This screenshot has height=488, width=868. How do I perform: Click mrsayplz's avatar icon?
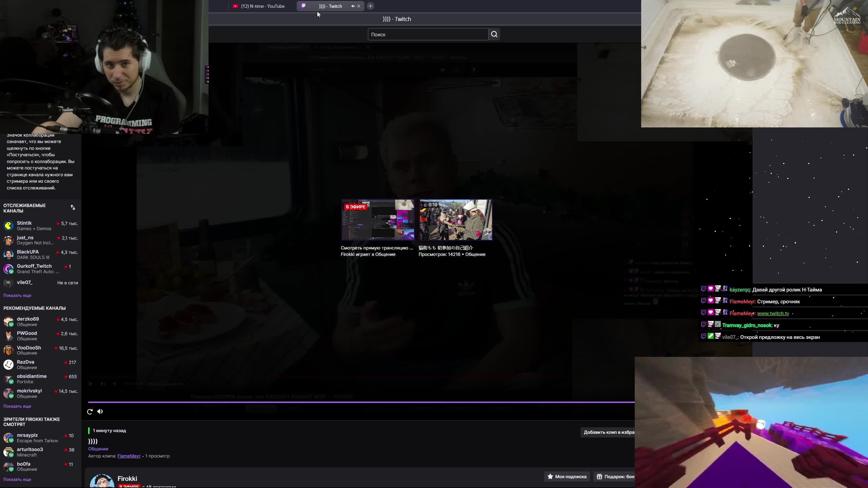coord(8,438)
